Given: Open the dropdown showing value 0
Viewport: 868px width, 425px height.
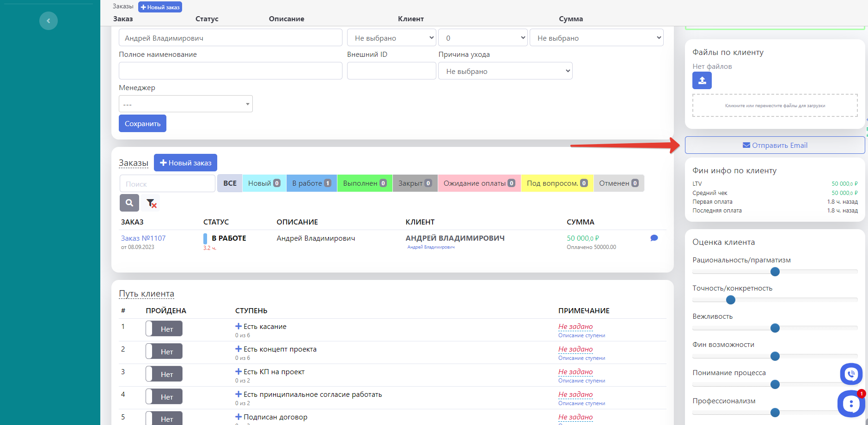Looking at the screenshot, I should pyautogui.click(x=483, y=38).
